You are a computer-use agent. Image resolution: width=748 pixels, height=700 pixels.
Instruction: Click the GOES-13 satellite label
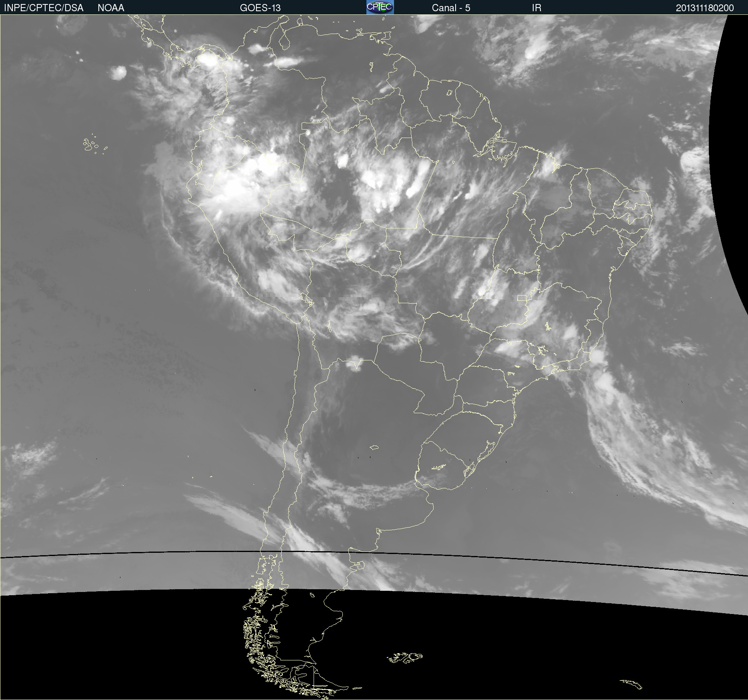pos(260,8)
